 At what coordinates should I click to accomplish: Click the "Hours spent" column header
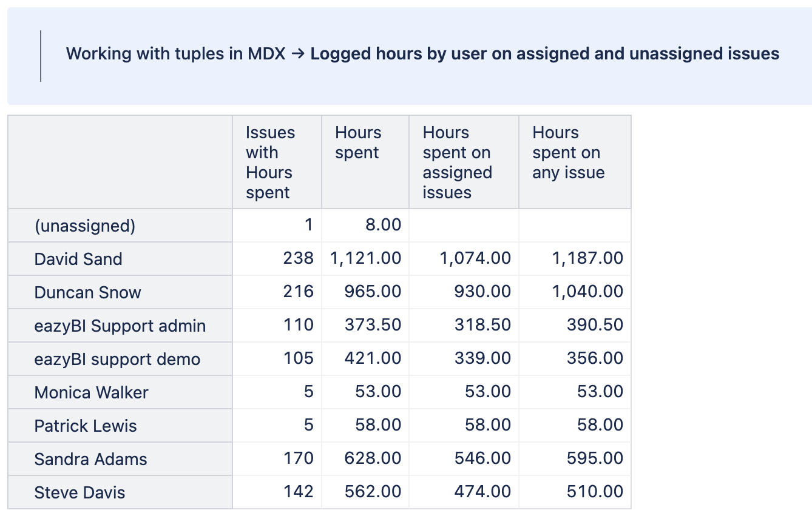point(358,143)
